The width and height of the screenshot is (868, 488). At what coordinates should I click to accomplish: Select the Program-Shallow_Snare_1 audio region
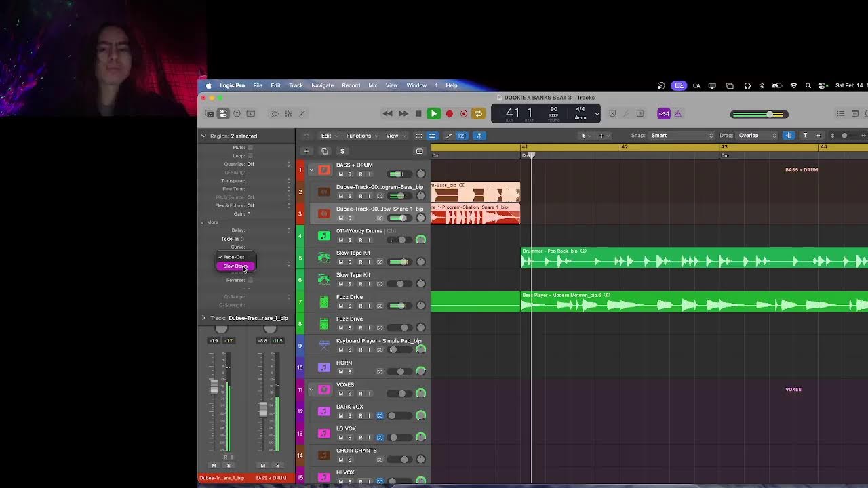475,213
